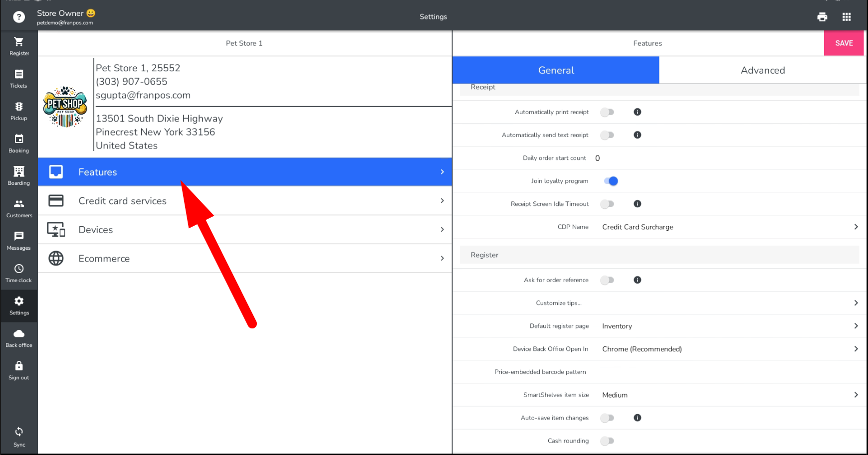Disable the Join loyalty program toggle

click(x=611, y=181)
